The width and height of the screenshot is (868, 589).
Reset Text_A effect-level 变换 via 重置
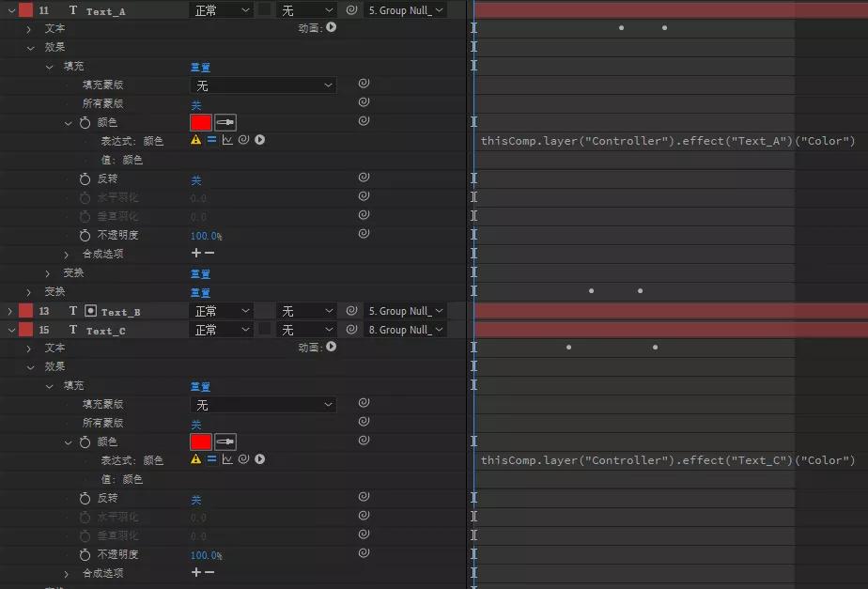[x=200, y=273]
